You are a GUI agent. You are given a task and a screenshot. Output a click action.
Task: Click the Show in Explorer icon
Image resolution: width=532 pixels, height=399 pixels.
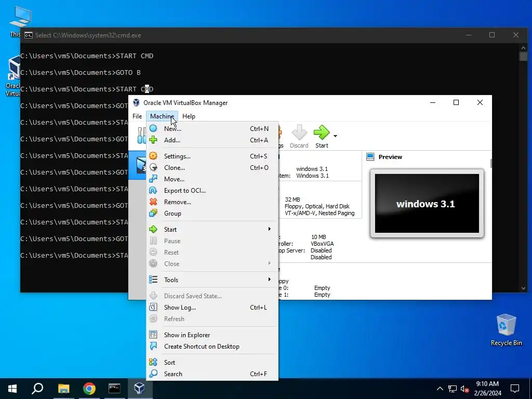[153, 335]
